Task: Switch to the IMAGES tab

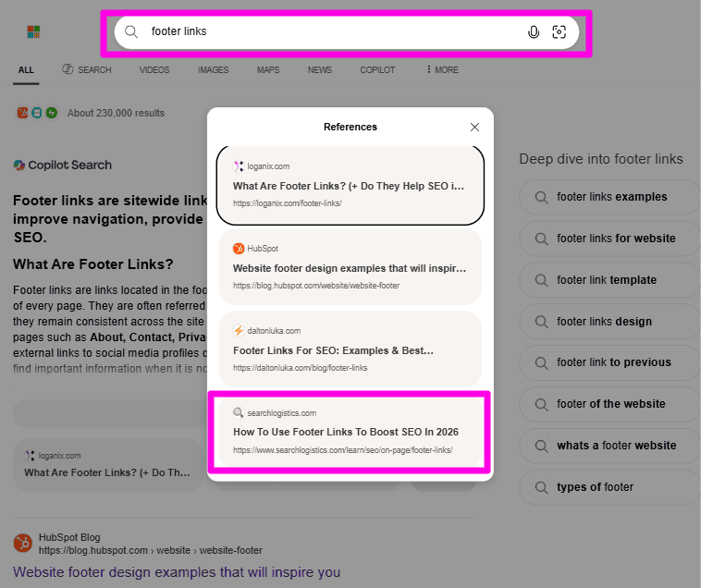Action: 214,70
